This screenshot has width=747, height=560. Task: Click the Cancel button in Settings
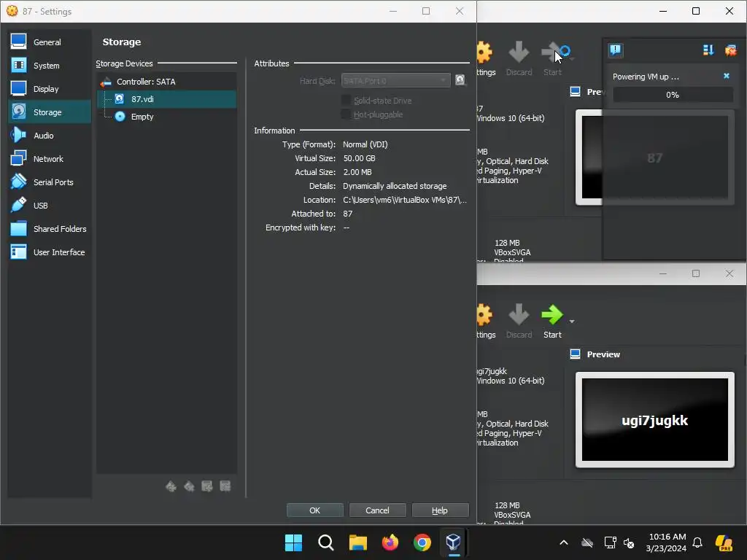(x=377, y=510)
